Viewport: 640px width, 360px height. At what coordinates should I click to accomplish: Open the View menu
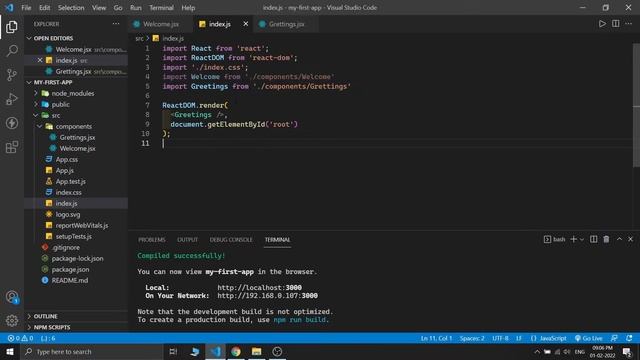(x=99, y=8)
